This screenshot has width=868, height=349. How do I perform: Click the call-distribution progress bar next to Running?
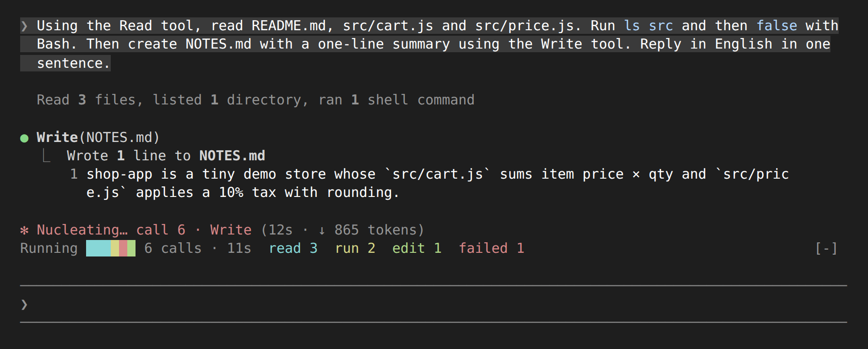pos(111,248)
